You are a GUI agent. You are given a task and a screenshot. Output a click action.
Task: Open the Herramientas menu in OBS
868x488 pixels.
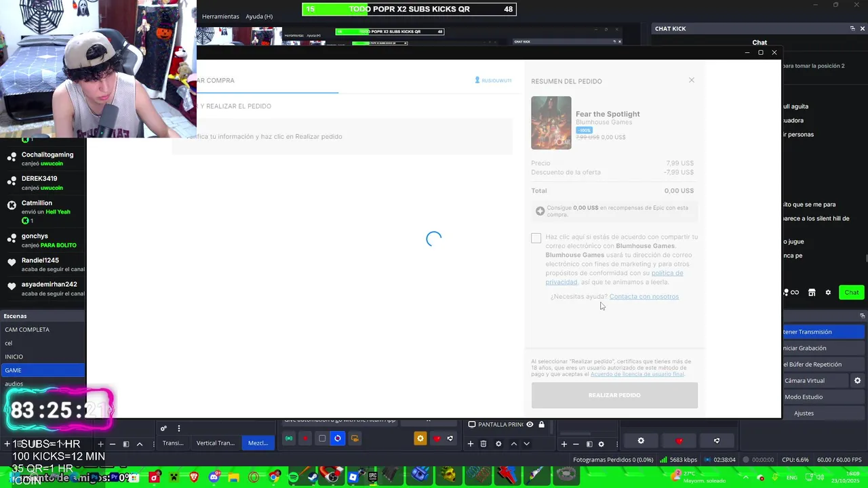point(220,16)
